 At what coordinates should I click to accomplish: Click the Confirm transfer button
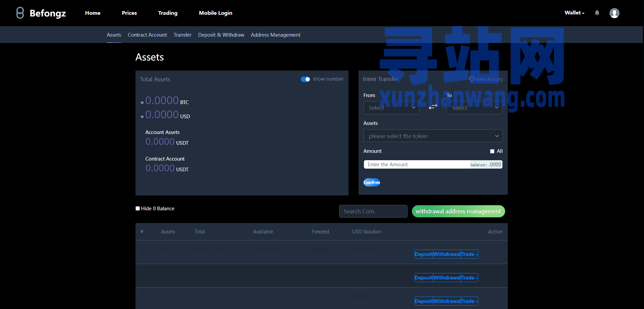[372, 182]
